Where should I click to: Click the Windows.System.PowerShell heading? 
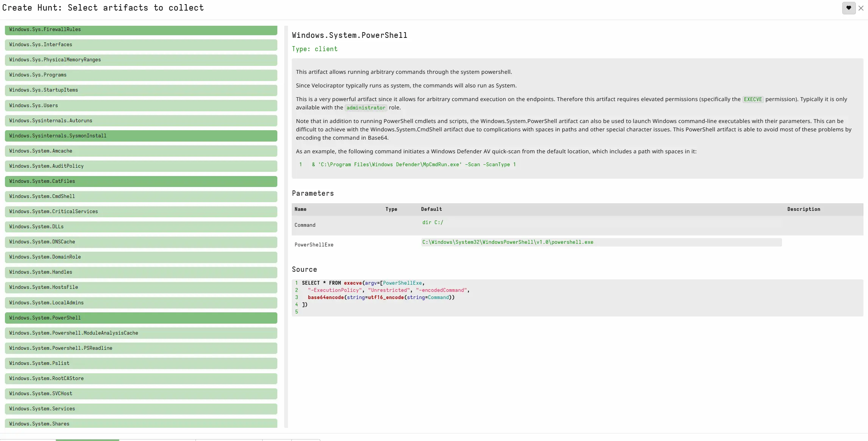pos(349,35)
